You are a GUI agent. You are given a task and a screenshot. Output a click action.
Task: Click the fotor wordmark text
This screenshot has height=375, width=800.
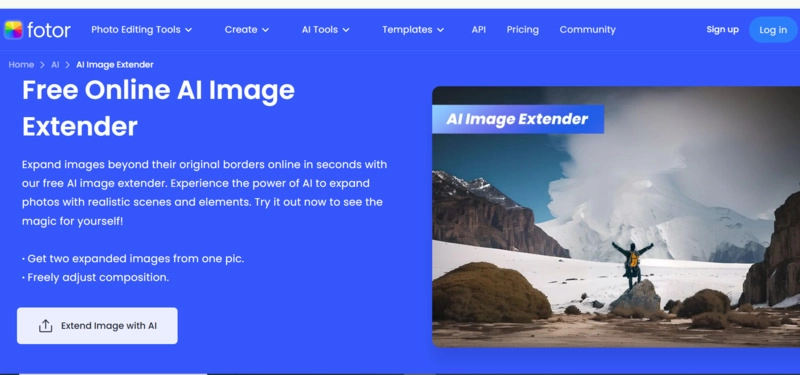(x=49, y=30)
